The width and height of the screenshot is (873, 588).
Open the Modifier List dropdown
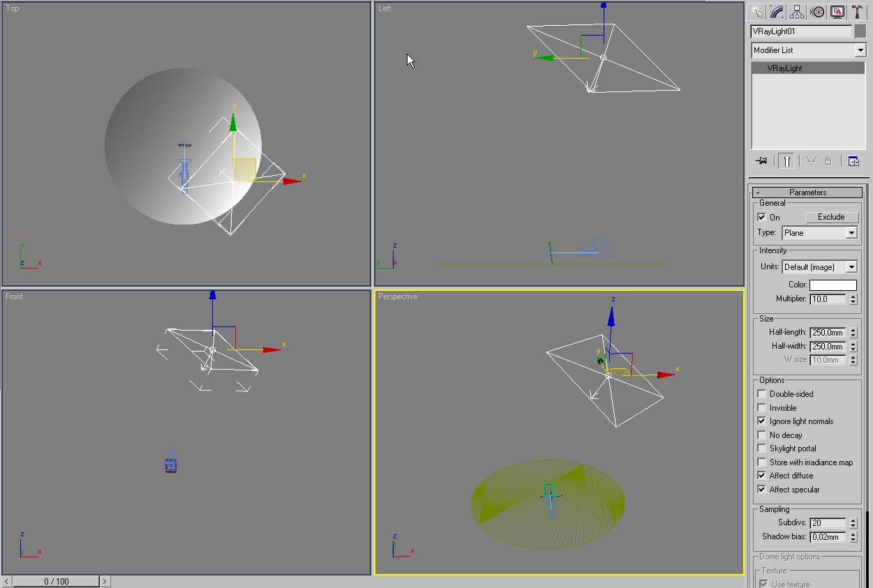pos(860,50)
